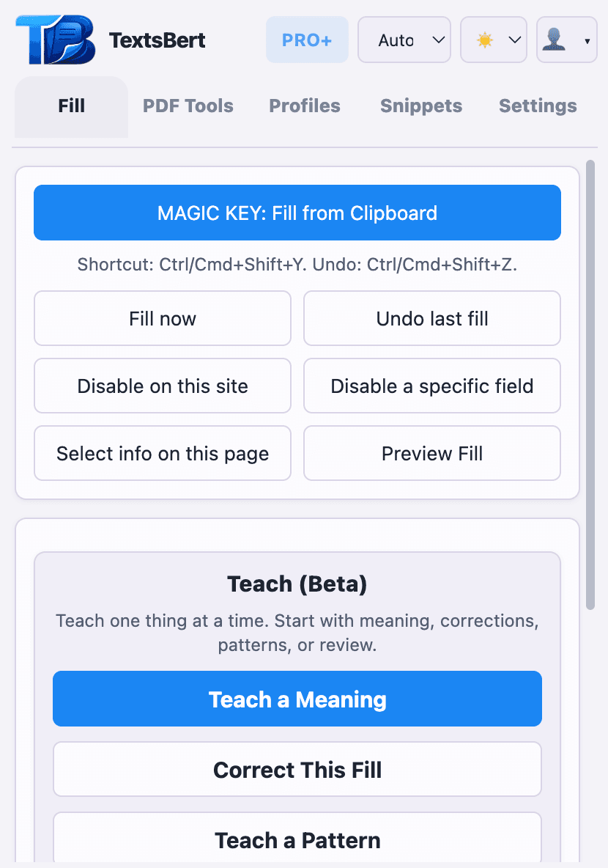Open the Profiles tab
The width and height of the screenshot is (608, 868).
pyautogui.click(x=304, y=106)
